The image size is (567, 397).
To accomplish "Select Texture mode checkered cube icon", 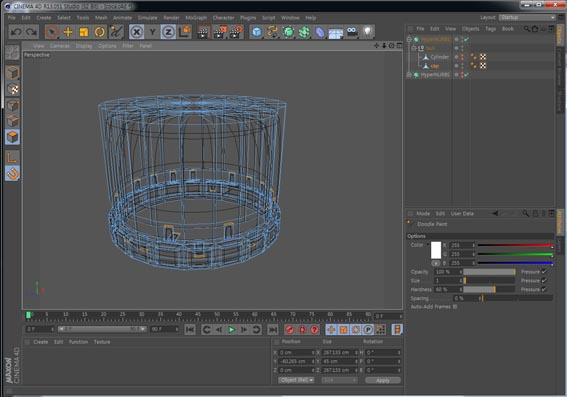I will pyautogui.click(x=12, y=89).
